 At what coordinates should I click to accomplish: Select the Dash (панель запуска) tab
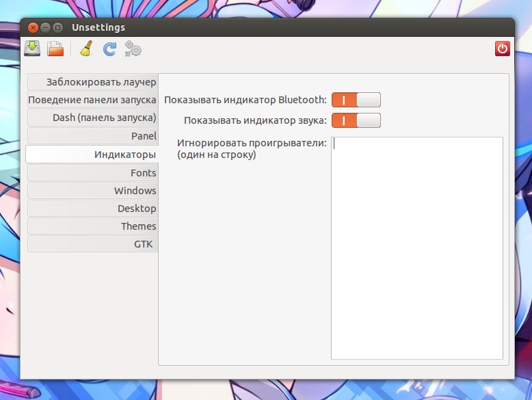pos(92,118)
